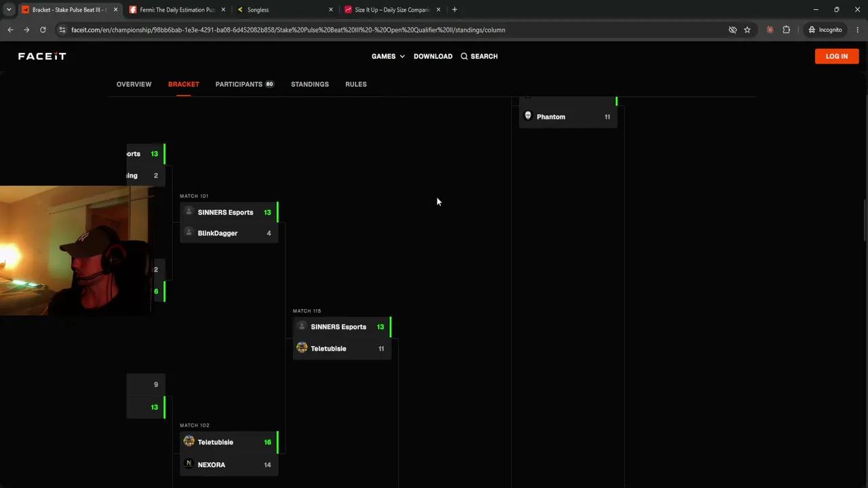This screenshot has height=488, width=868.
Task: Go back to the previous page
Action: [x=10, y=30]
